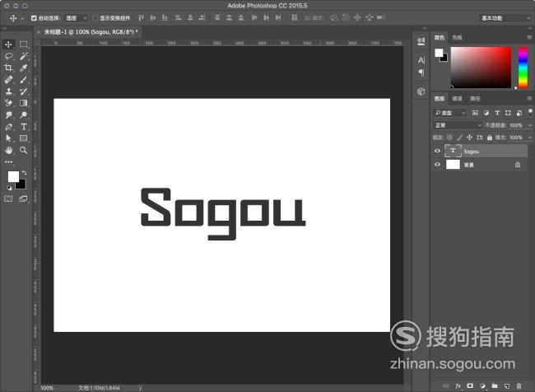The image size is (535, 392).
Task: Open the Layers panel options menu
Action: (529, 98)
